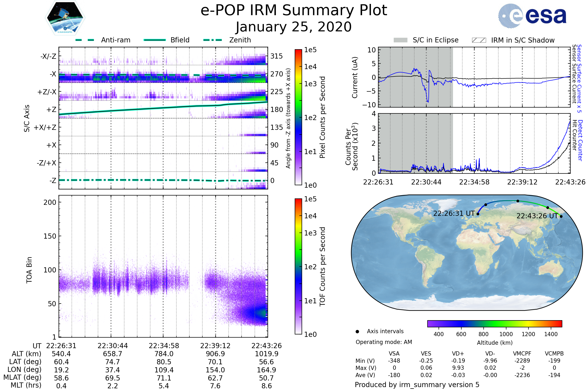
Task: Click the S/C in Eclipse gray swatch
Action: coord(401,40)
